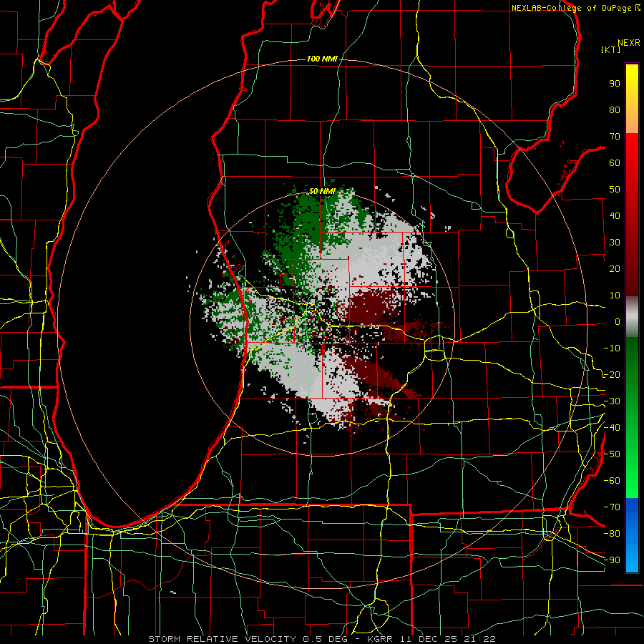Click the [KT] units label above scale

[611, 49]
